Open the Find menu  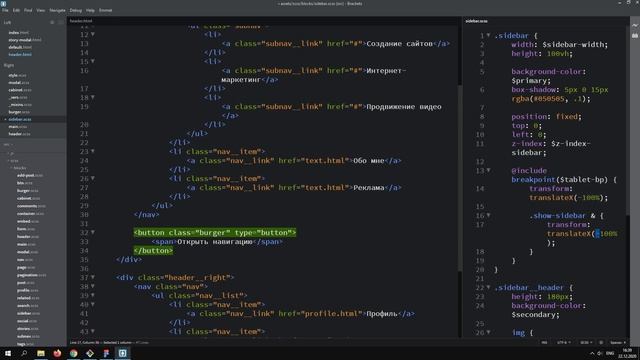pos(28,10)
